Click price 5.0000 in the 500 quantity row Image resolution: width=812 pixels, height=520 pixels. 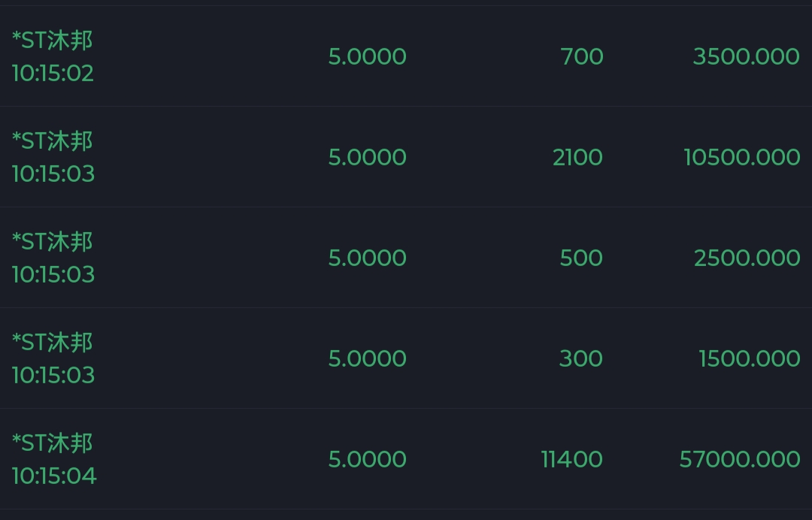367,258
